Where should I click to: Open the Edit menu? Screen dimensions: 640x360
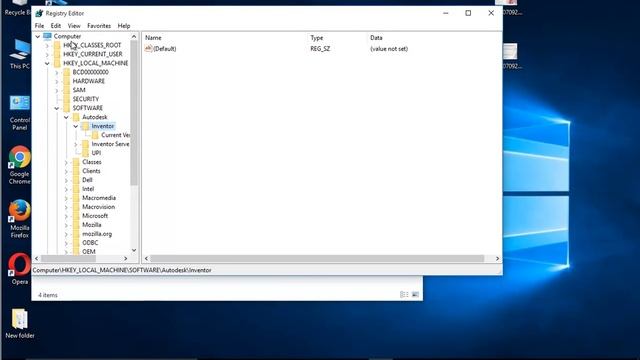(x=56, y=26)
